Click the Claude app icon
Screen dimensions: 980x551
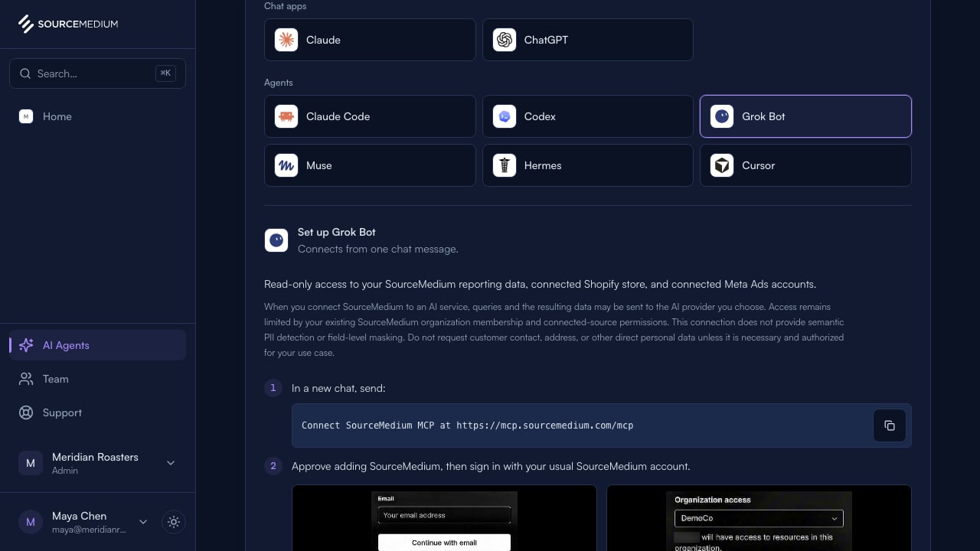coord(286,40)
